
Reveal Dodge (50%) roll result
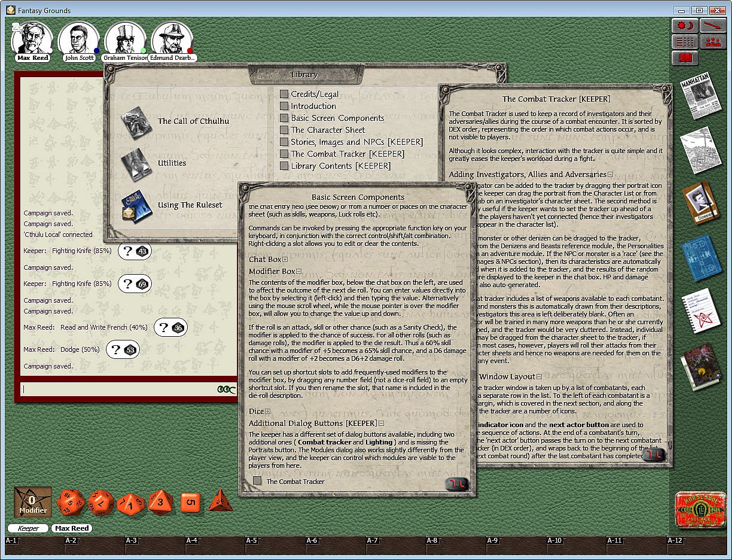[123, 349]
